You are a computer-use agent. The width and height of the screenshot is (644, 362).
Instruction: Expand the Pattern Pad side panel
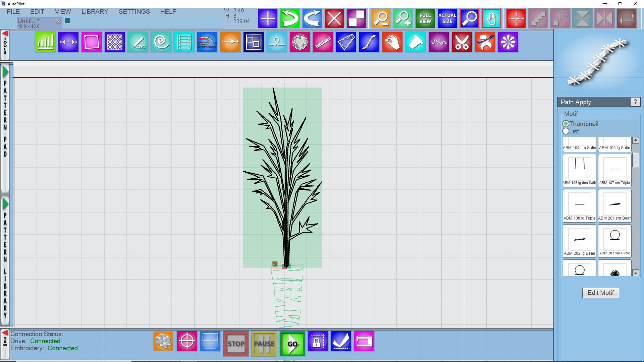coord(5,72)
